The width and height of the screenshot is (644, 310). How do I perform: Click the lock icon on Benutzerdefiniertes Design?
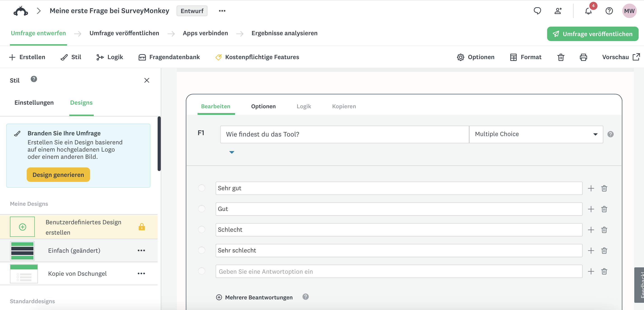point(142,227)
